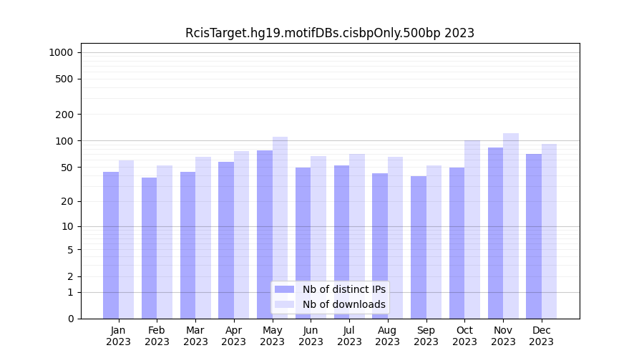This screenshot has width=644, height=358.
Task: Click the Sep 2023 x-axis label
Action: click(426, 336)
